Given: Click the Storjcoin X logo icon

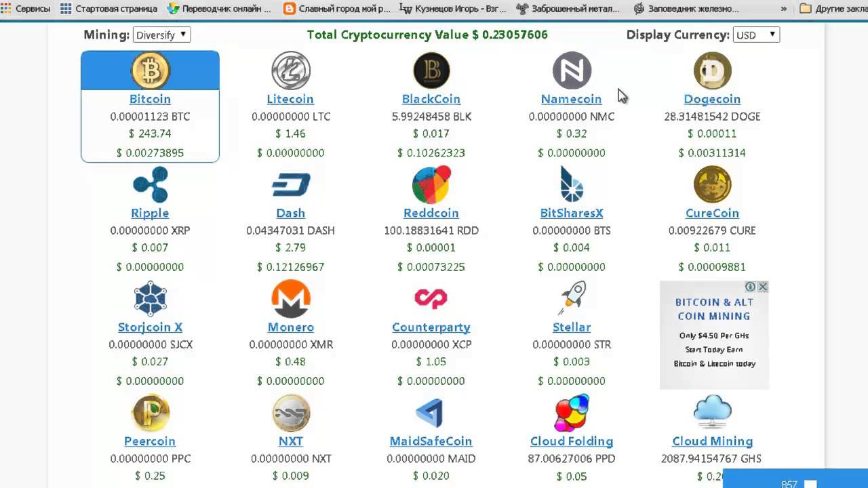Looking at the screenshot, I should (x=150, y=298).
